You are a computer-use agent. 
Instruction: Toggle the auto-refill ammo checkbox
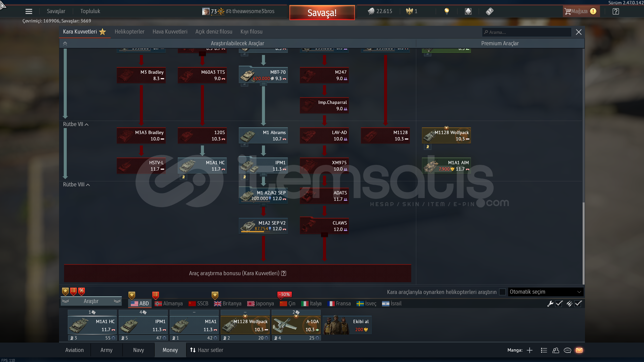coord(578,304)
